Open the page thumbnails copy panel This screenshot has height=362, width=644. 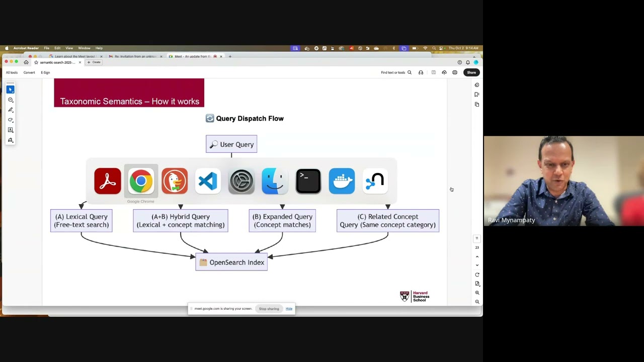pyautogui.click(x=477, y=104)
